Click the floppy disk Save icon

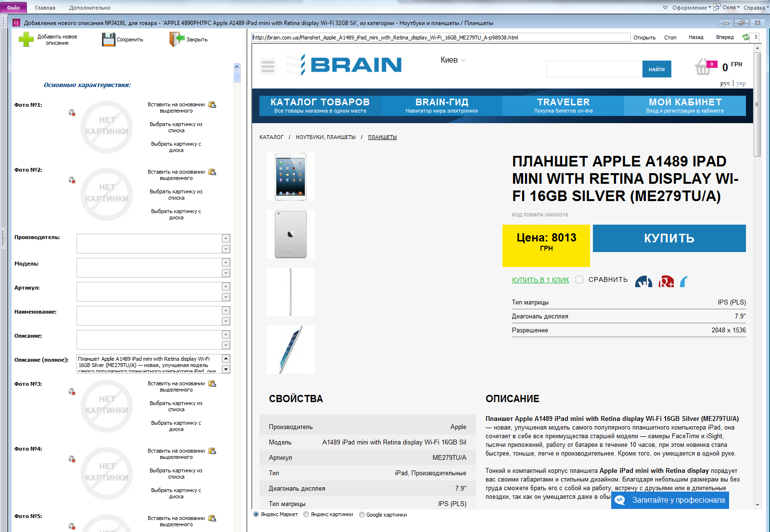tap(109, 39)
